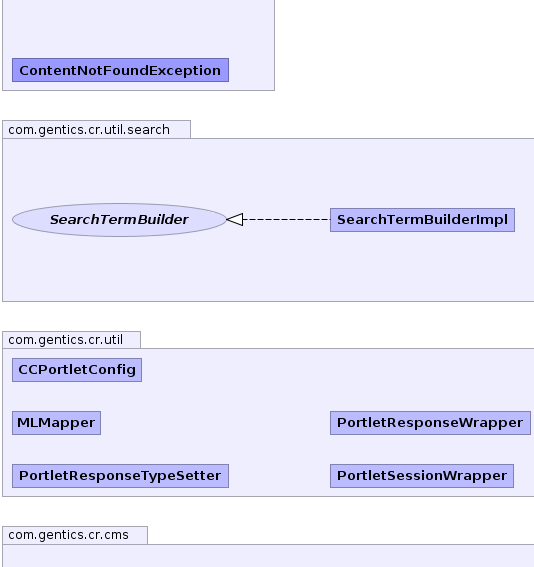Open the CCPortletConfig class node
Screen dimensions: 534x567
coord(77,370)
